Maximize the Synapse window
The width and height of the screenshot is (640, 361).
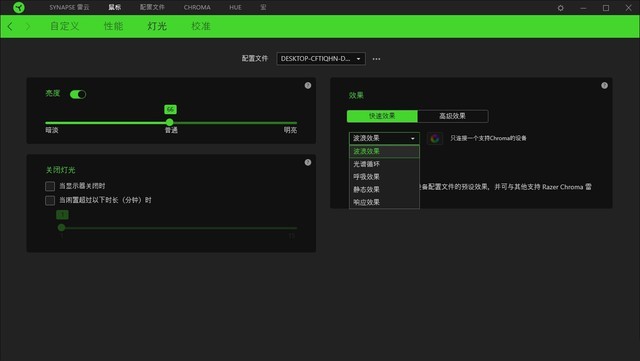tap(606, 8)
